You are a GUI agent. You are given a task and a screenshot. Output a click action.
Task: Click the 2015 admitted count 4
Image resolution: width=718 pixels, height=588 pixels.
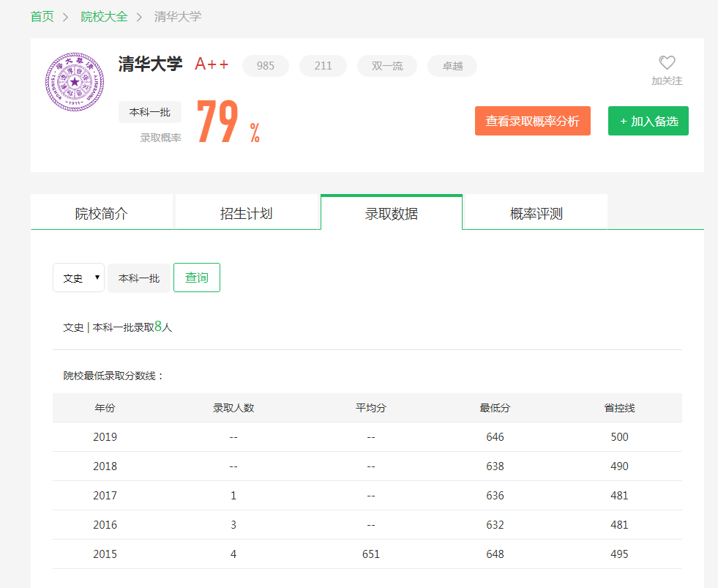(x=233, y=554)
